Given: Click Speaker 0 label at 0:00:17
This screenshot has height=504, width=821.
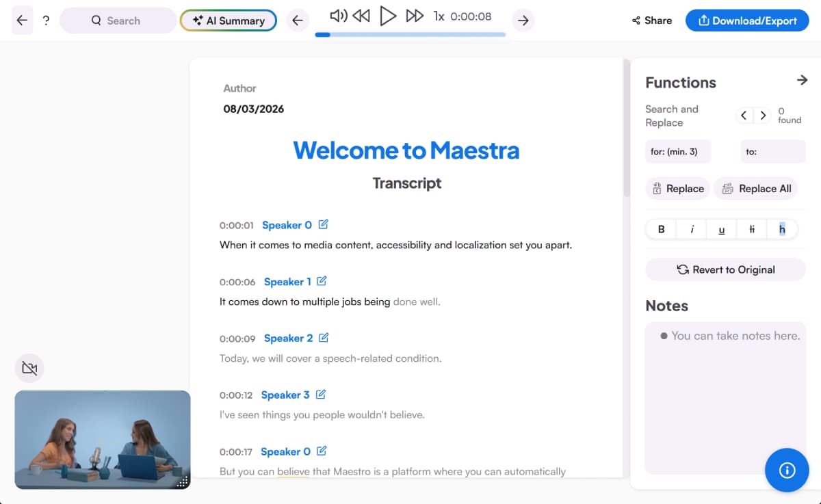Looking at the screenshot, I should 285,452.
